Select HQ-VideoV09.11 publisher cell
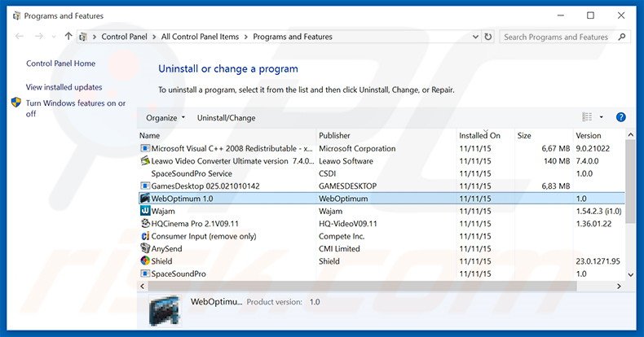Screen dimensions: 644x337 [347, 223]
